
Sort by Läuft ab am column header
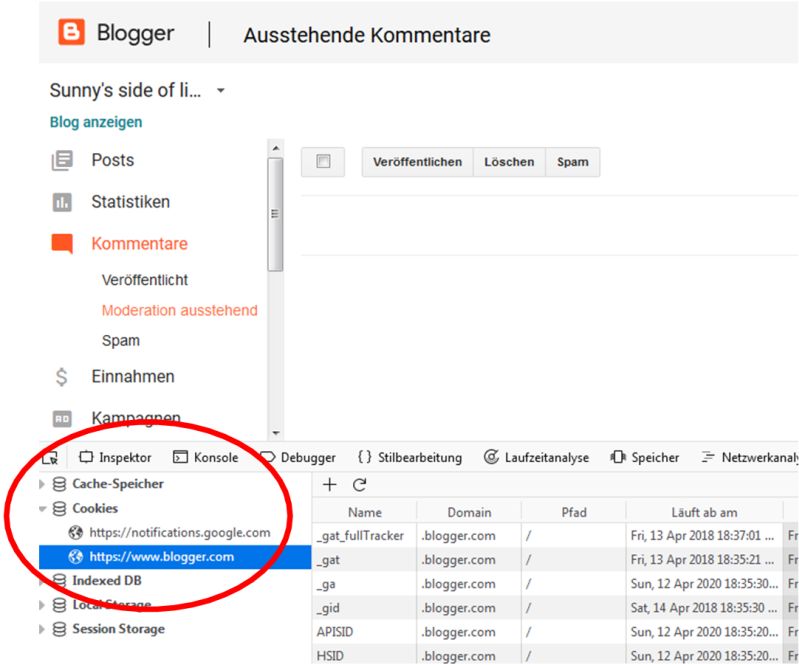click(x=704, y=513)
